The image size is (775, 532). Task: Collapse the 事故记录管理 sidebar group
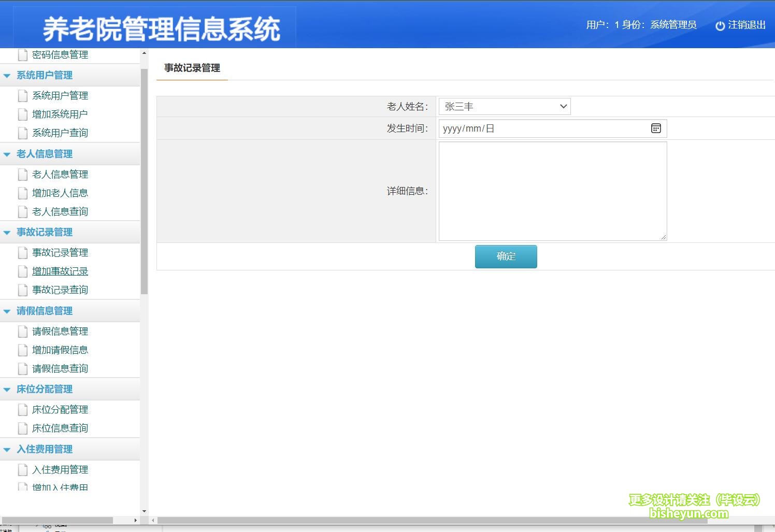(7, 233)
